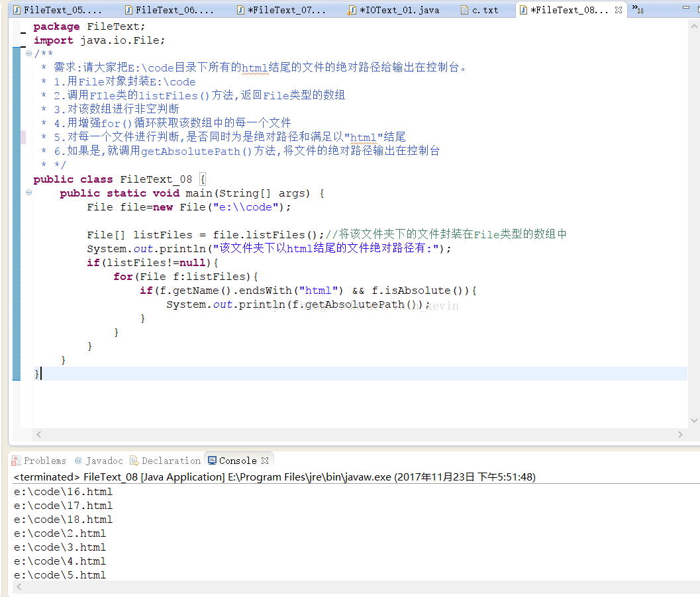700x597 pixels.
Task: Click console line e:\code\5.html
Action: (x=60, y=574)
